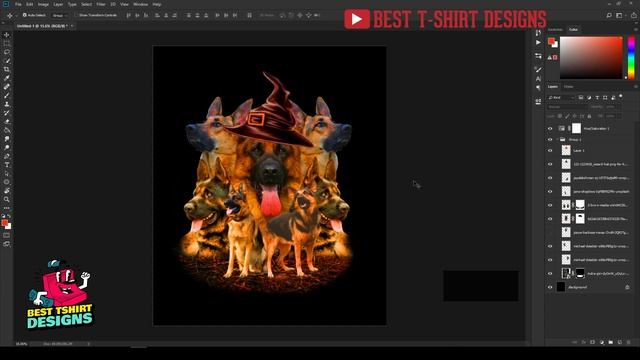The image size is (640, 360).
Task: Hide the wizard hat png layer
Action: coord(550,164)
